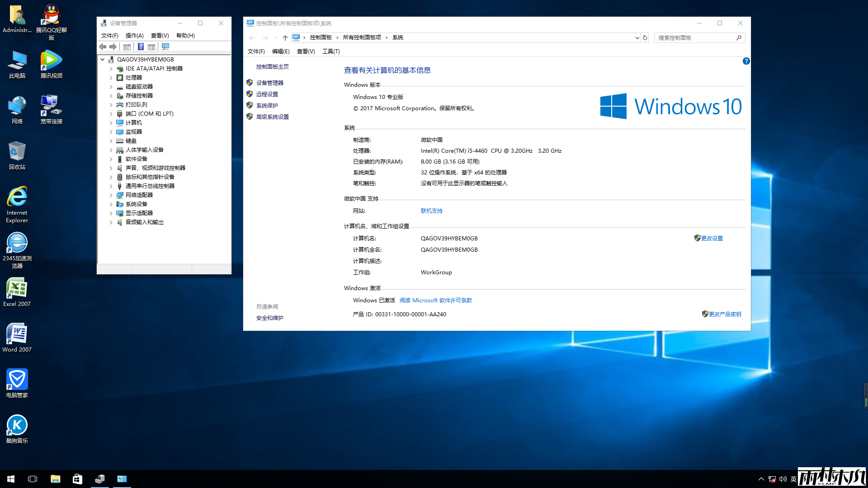The height and width of the screenshot is (488, 868).
Task: Click 所有控制面板项 breadcrumb
Action: [x=362, y=38]
